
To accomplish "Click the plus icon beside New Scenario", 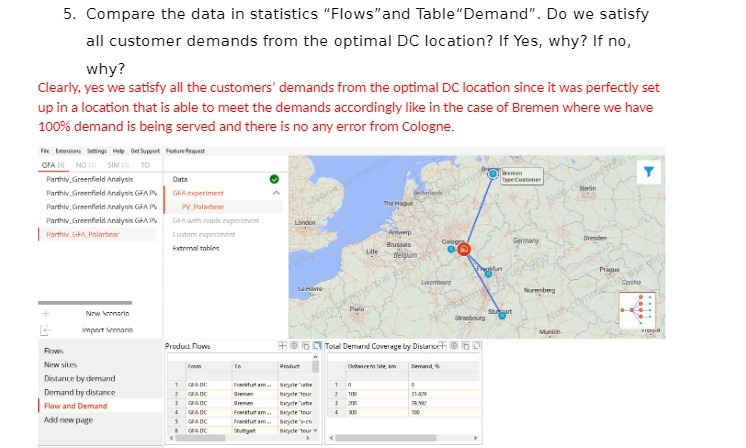I will pos(46,313).
